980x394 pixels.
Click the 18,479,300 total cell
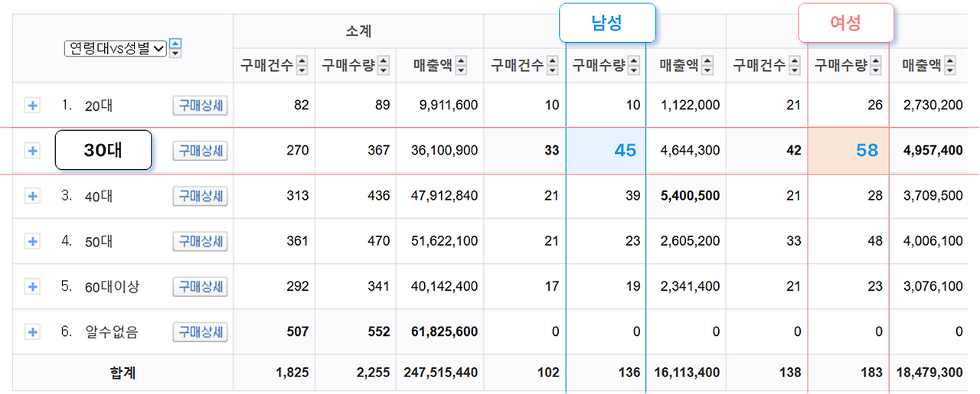pos(929,373)
